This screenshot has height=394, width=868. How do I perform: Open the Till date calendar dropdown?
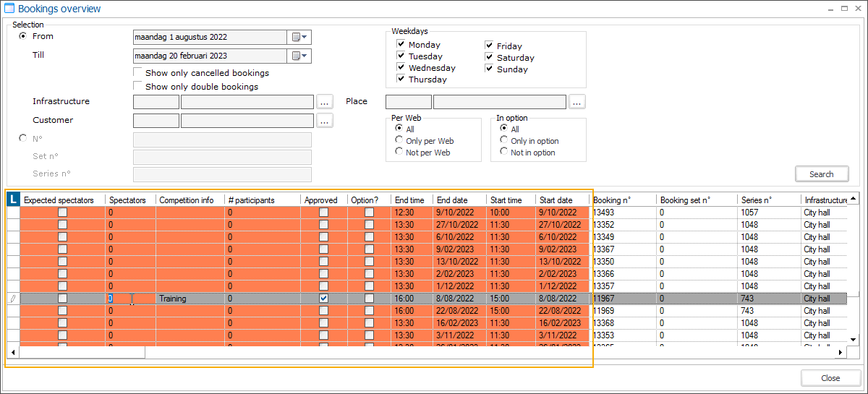pyautogui.click(x=299, y=56)
